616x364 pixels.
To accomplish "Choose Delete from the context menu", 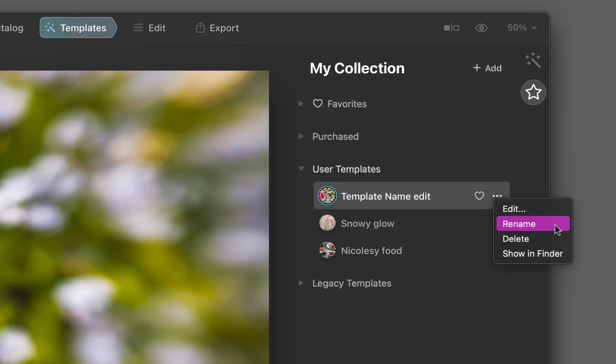I will pyautogui.click(x=516, y=239).
